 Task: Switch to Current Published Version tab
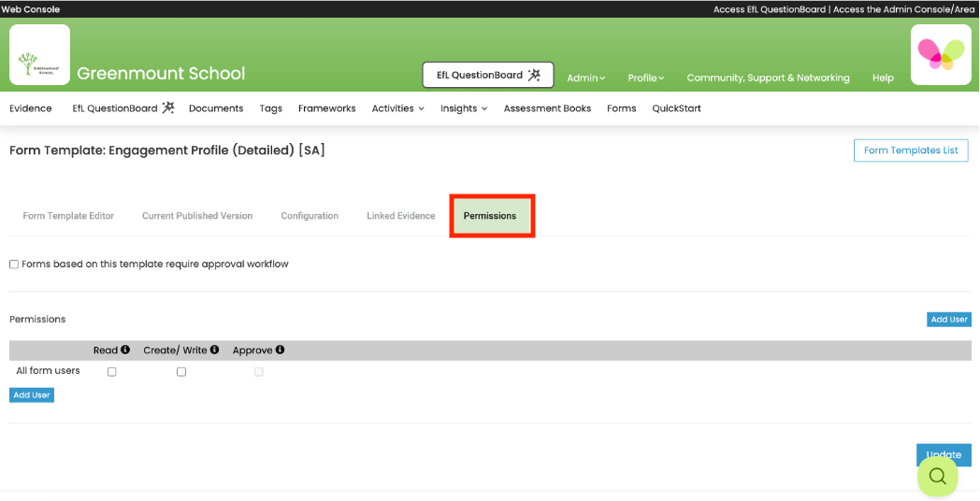point(197,216)
